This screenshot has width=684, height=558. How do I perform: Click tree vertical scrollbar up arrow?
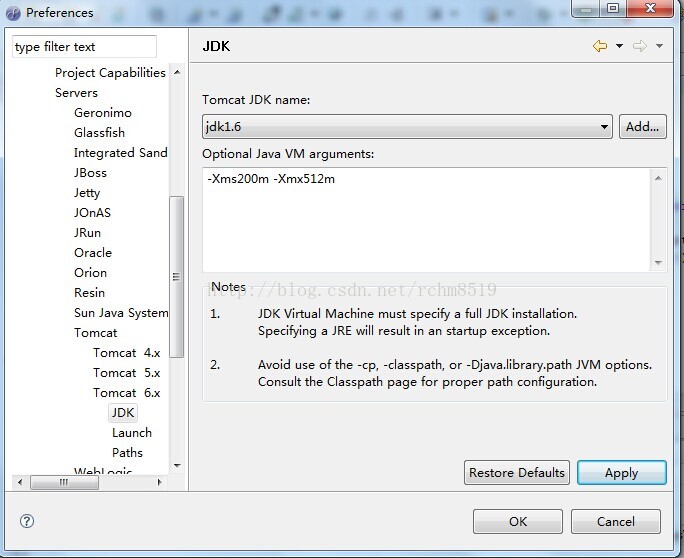click(177, 72)
